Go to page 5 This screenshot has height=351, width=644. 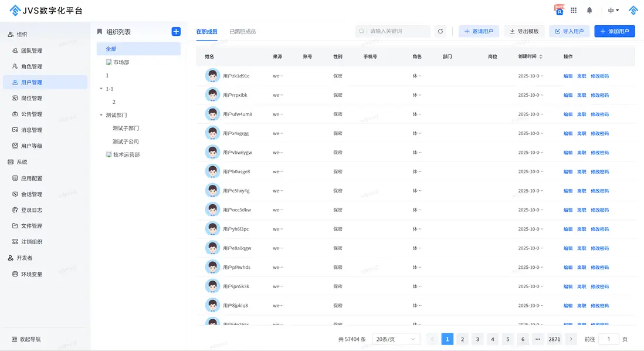click(508, 339)
